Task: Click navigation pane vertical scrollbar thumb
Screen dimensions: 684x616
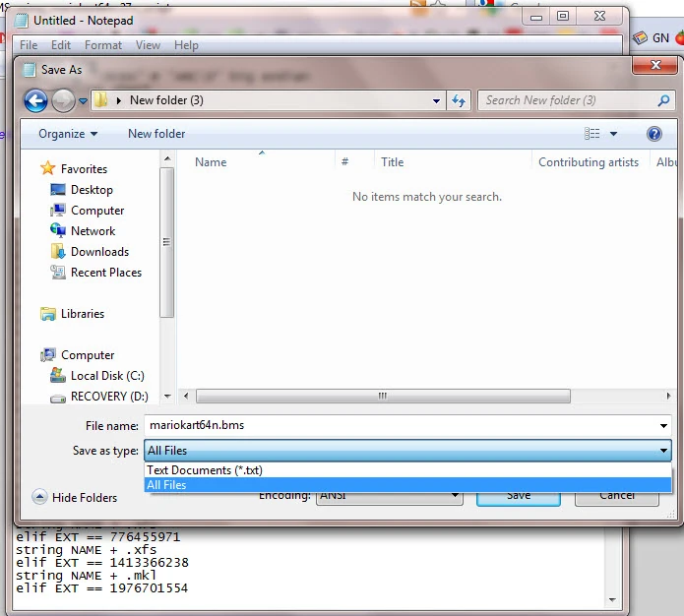Action: click(166, 242)
